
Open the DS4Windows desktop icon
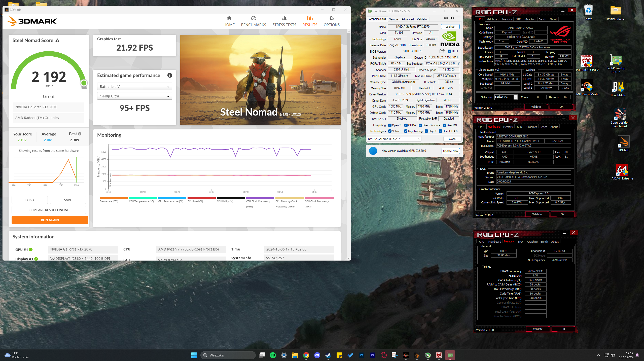click(616, 13)
